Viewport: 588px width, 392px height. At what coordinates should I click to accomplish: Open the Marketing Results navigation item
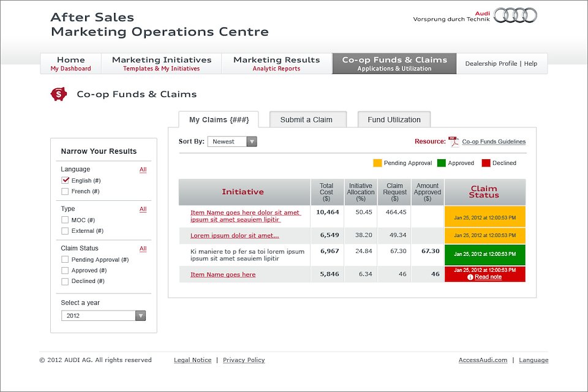(x=276, y=64)
